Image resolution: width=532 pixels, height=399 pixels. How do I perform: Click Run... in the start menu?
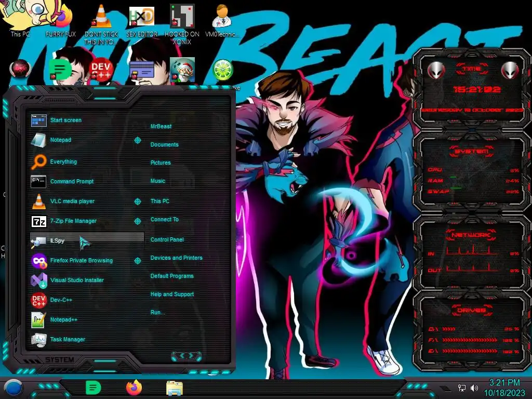pyautogui.click(x=158, y=312)
